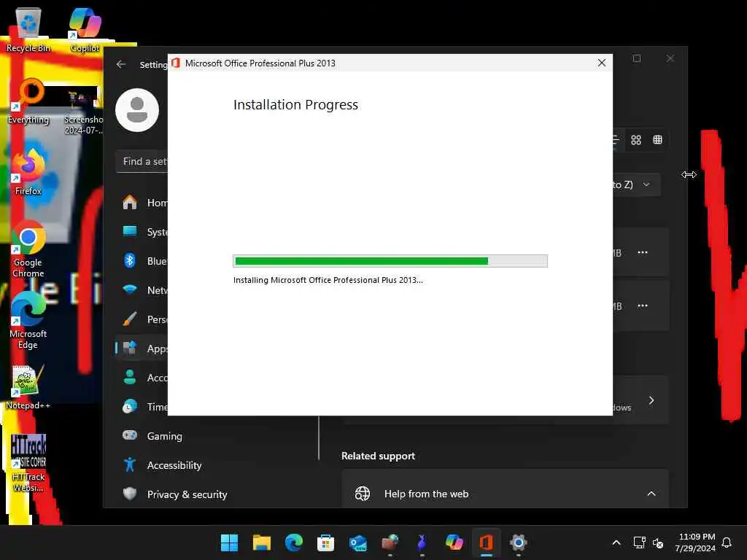
Task: Open the installer package icon on the taskbar
Action: coord(390,542)
